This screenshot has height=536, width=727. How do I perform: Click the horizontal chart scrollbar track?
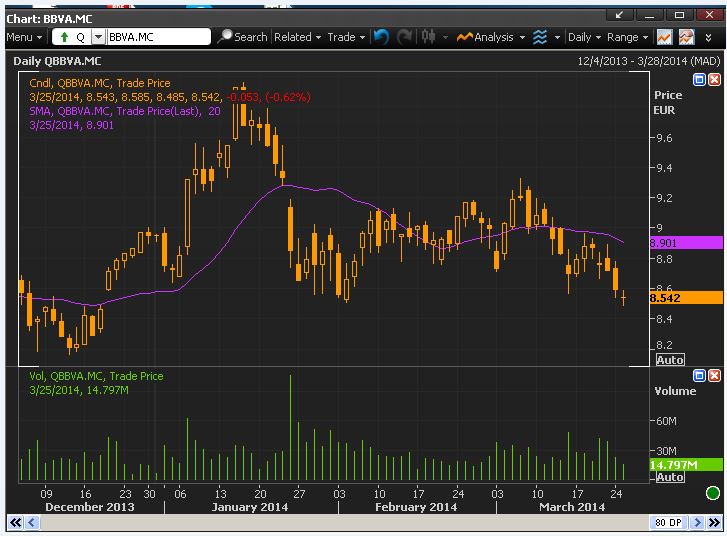[x=344, y=523]
